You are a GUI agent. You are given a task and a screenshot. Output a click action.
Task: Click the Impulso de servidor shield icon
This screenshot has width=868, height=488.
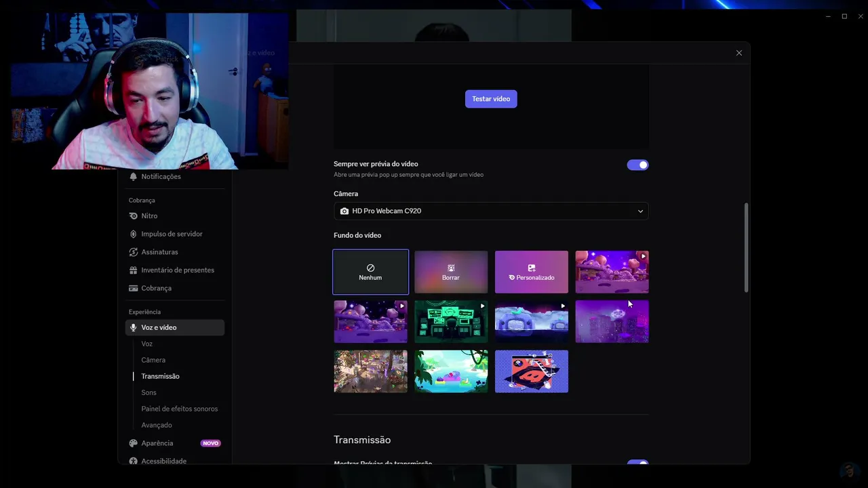click(134, 234)
